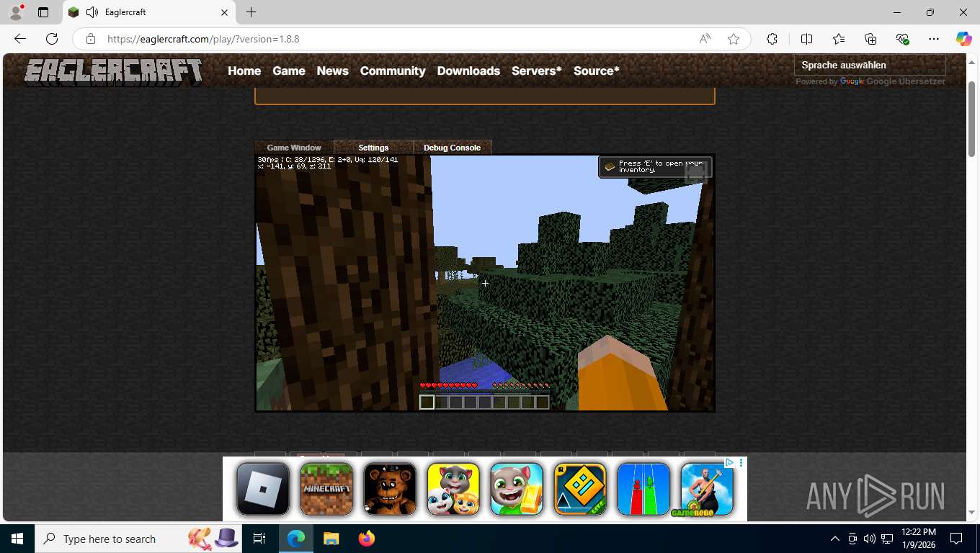View site information lock icon
The image size is (980, 553).
90,39
